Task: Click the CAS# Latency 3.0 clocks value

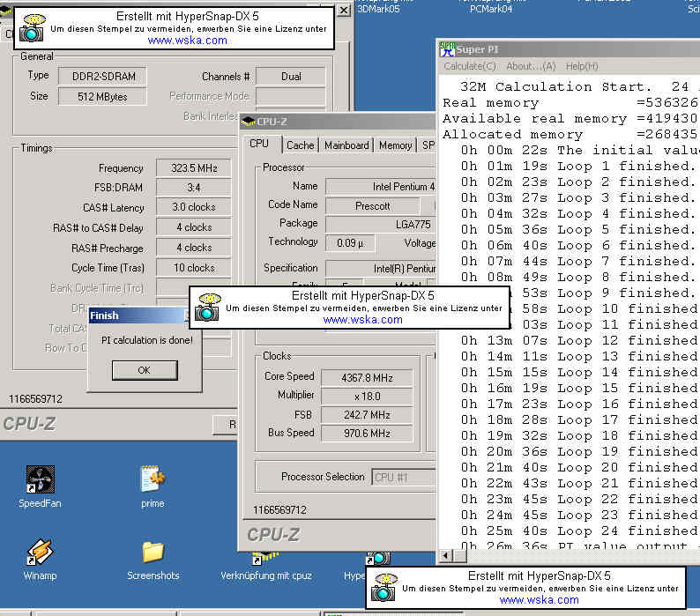Action: click(194, 207)
